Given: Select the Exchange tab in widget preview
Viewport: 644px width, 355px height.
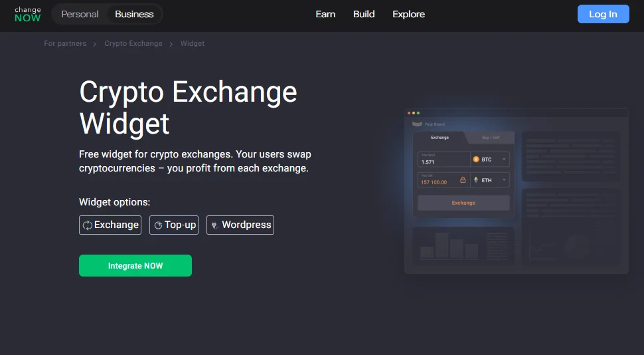Looking at the screenshot, I should click(x=440, y=138).
